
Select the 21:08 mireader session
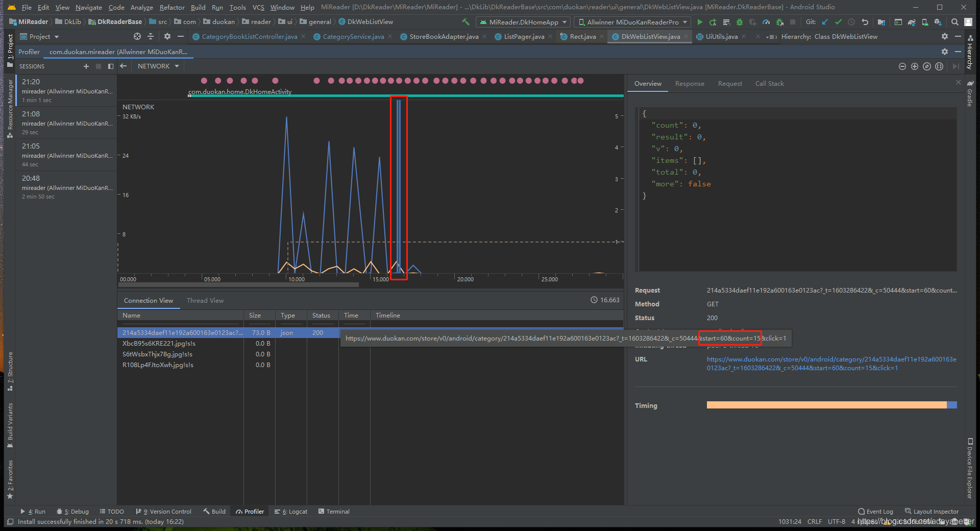[x=66, y=123]
